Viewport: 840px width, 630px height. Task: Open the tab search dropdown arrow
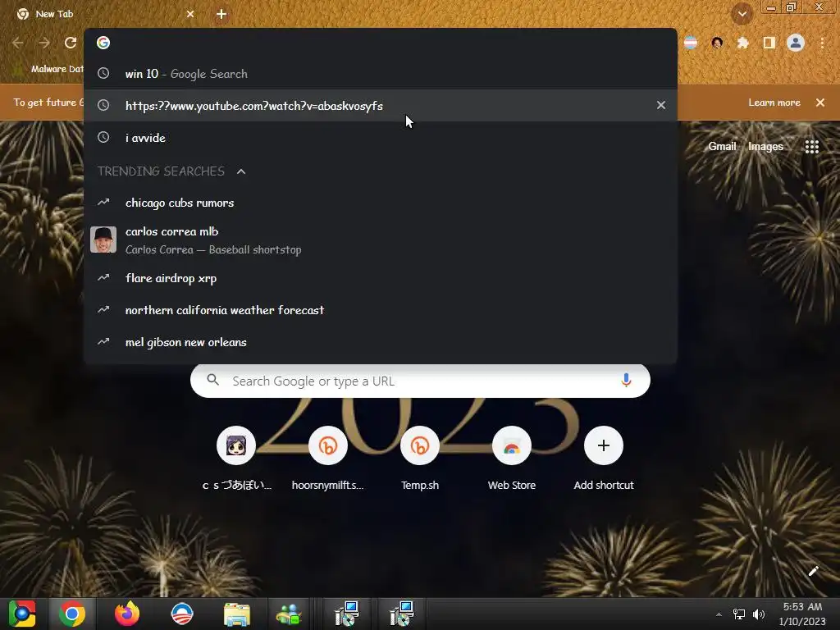tap(742, 14)
